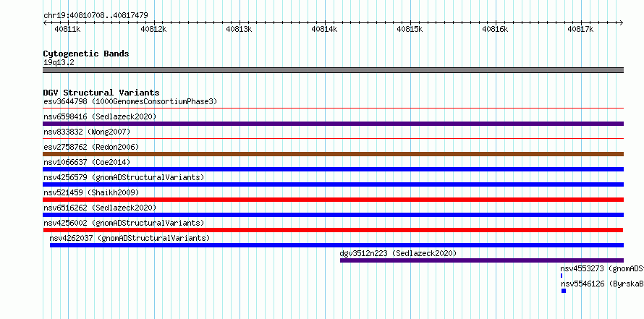Open the nsv521459 (Shaikh2009) label
Image resolution: width=644 pixels, height=319 pixels.
pyautogui.click(x=91, y=192)
